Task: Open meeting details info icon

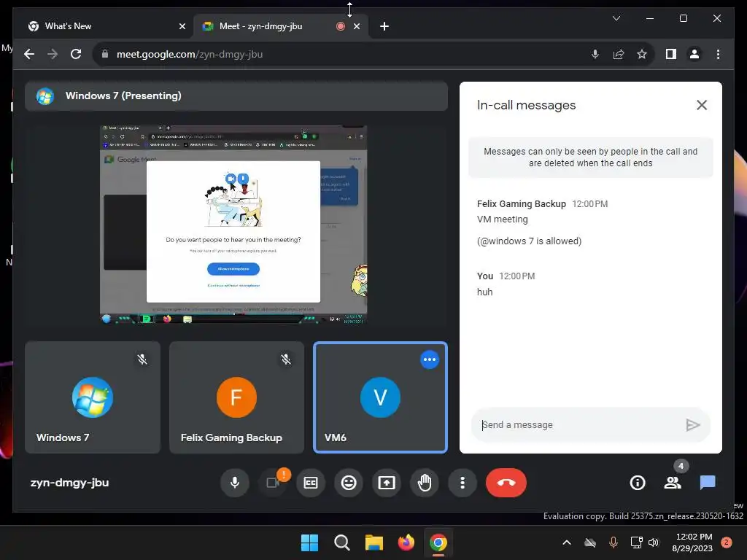Action: (638, 483)
